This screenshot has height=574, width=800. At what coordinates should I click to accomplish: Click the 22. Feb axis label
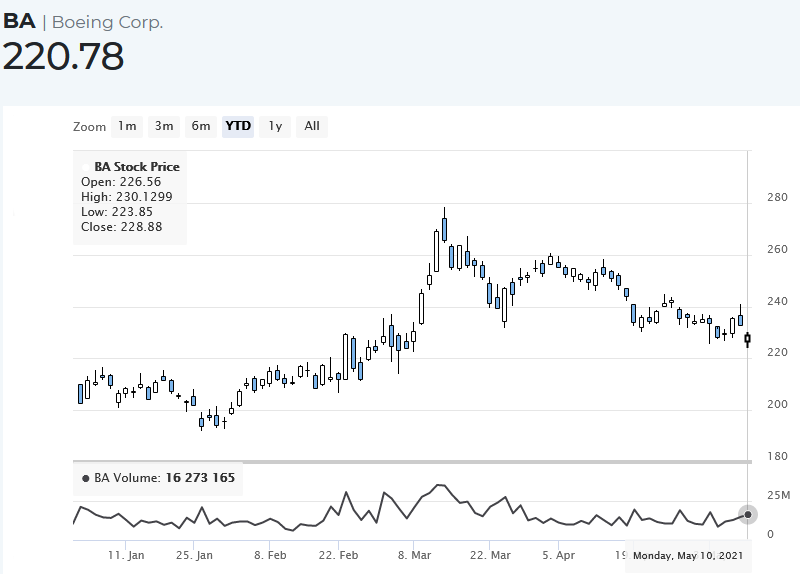point(340,554)
